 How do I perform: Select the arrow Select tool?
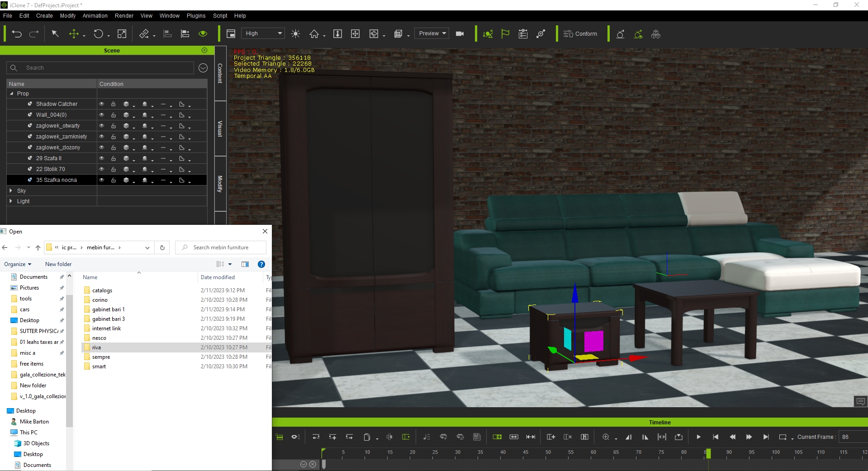pos(55,34)
